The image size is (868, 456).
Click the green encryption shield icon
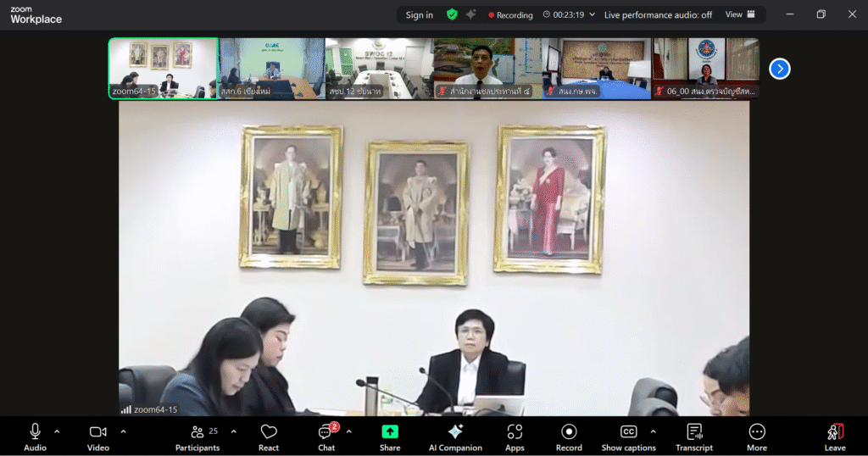452,14
